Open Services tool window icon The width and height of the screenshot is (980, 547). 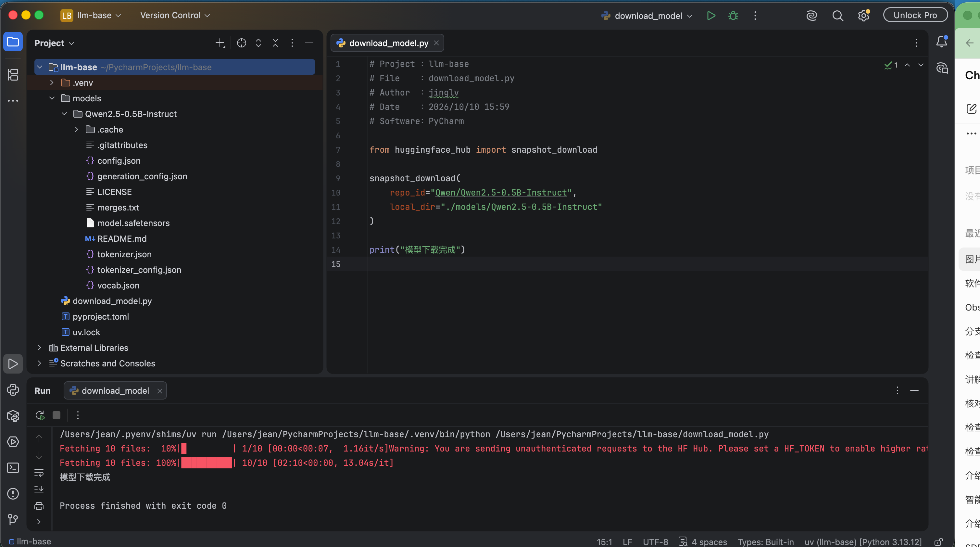13,442
